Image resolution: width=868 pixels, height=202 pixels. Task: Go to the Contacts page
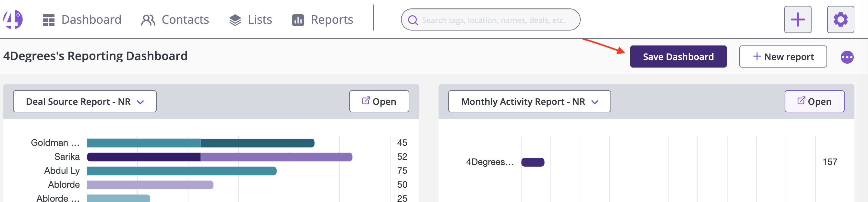tap(175, 19)
